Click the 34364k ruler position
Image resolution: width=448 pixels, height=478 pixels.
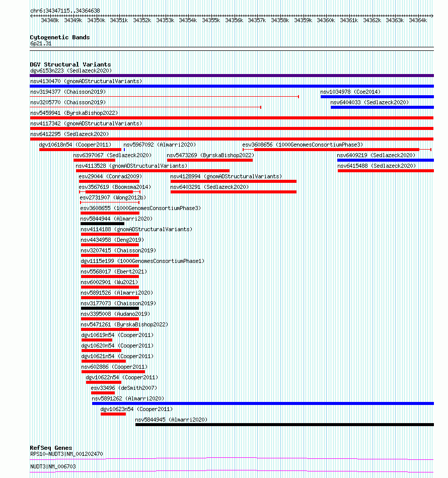tap(418, 21)
